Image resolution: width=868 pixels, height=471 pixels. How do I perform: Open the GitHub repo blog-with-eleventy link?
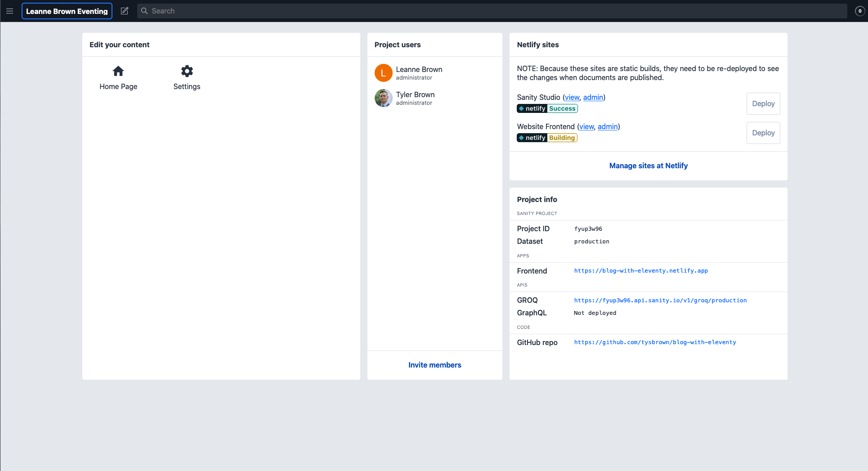click(655, 342)
